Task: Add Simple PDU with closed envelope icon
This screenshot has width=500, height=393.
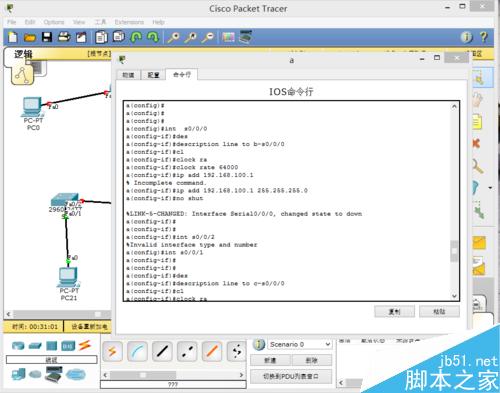Action: [x=479, y=243]
